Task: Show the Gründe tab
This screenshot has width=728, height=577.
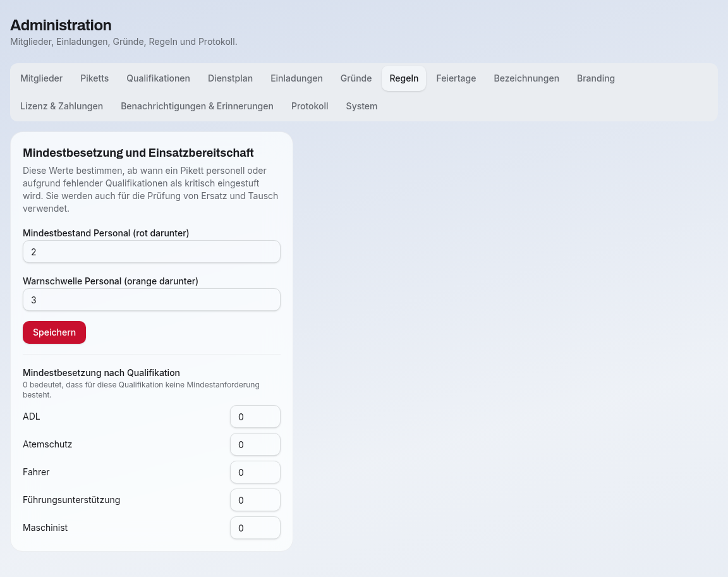Action: [x=356, y=78]
